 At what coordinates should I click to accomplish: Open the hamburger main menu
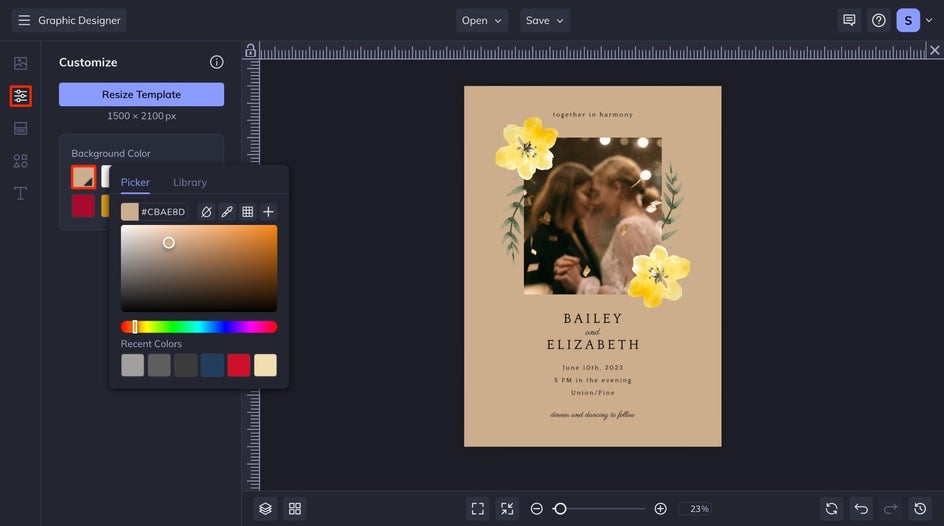24,20
